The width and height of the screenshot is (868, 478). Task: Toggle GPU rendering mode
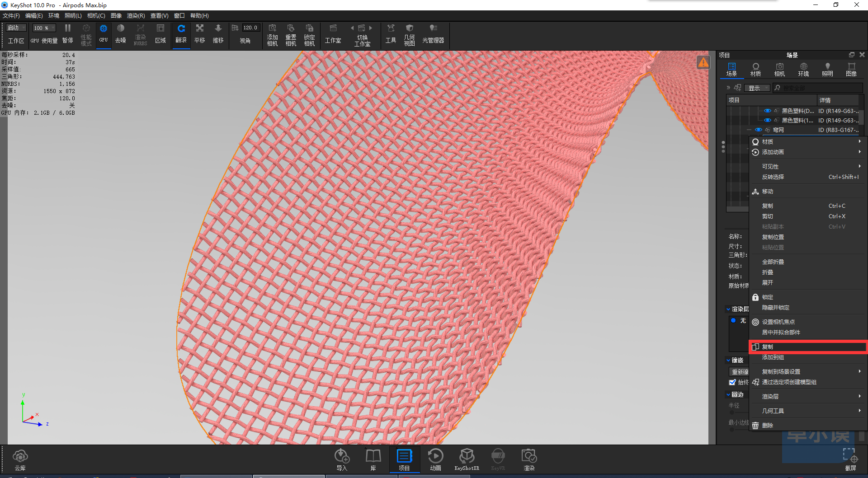(x=104, y=34)
